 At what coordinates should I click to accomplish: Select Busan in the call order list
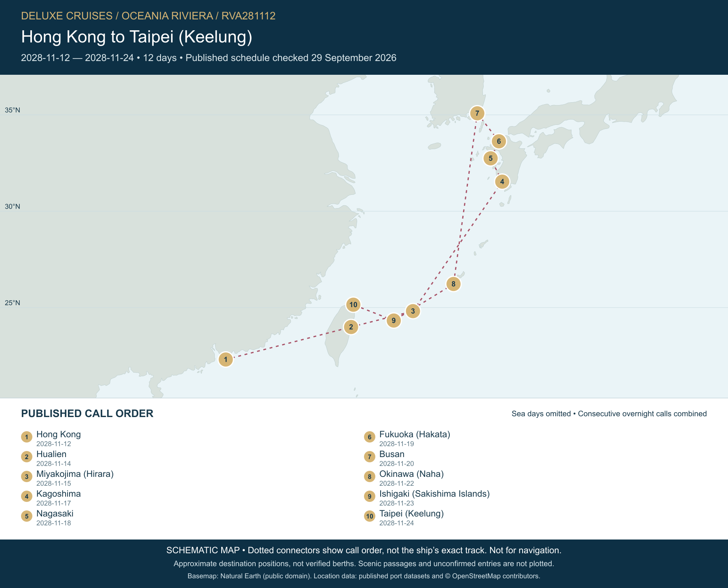[x=392, y=454]
